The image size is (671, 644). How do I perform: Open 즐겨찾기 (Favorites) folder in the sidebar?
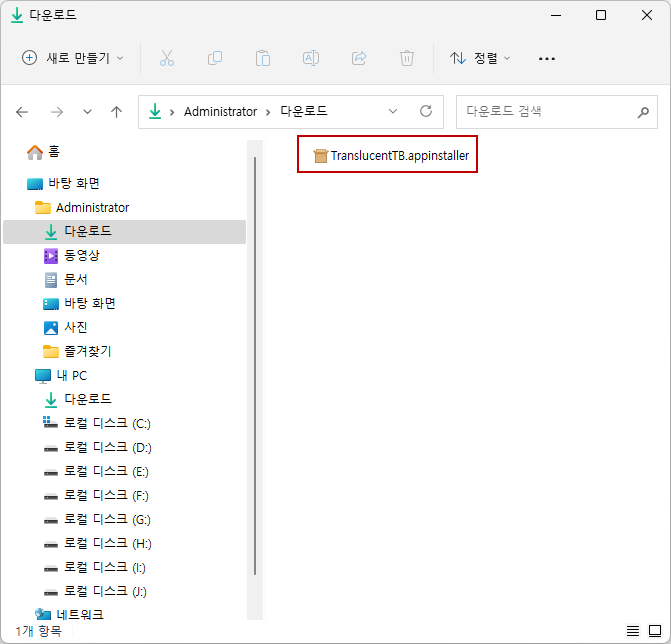click(77, 352)
